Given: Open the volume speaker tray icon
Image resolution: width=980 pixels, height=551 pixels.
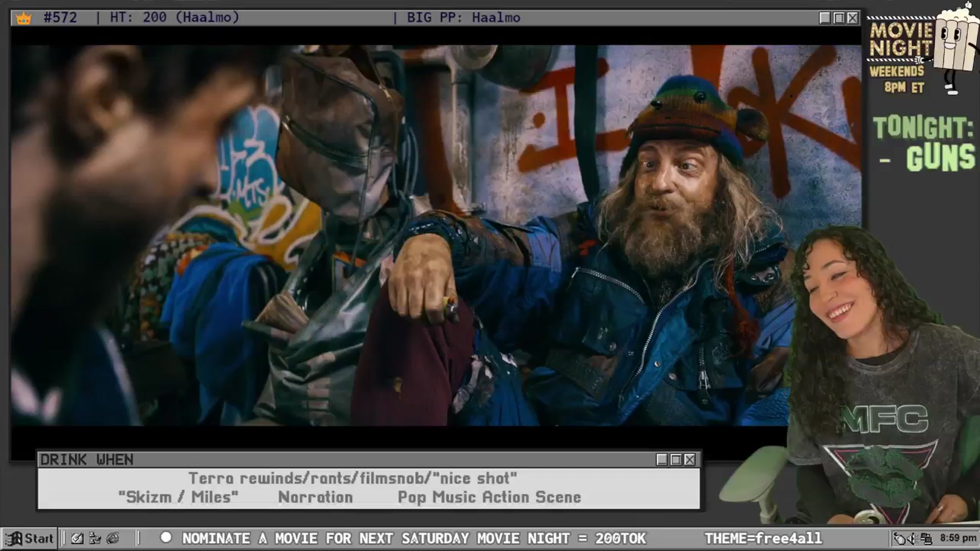Looking at the screenshot, I should pos(913,538).
